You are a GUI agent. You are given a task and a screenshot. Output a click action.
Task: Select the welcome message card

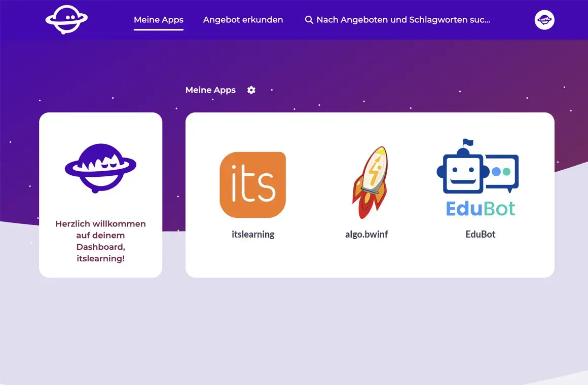coord(100,194)
